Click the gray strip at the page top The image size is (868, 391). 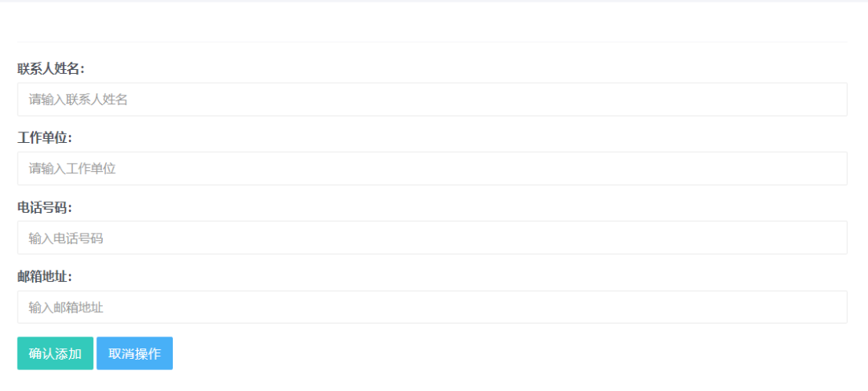point(434,1)
